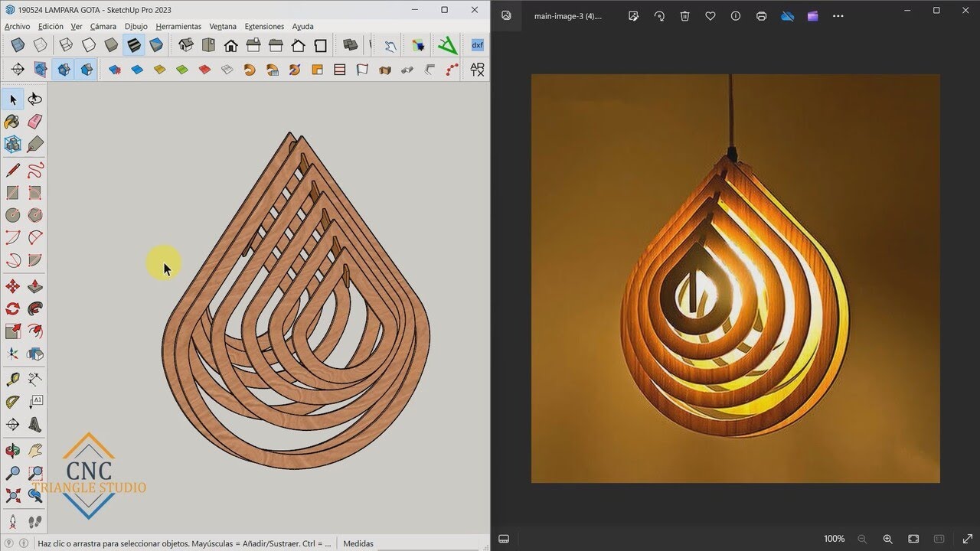Click the green Solid Inspector triangle icon

[447, 45]
